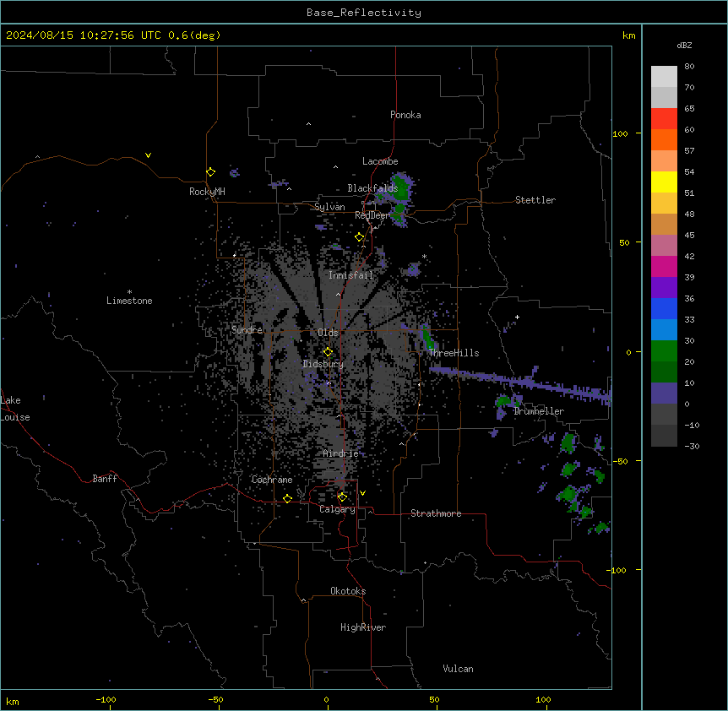Image resolution: width=728 pixels, height=711 pixels.
Task: Click the Base_Reflectivity title
Action: click(364, 13)
